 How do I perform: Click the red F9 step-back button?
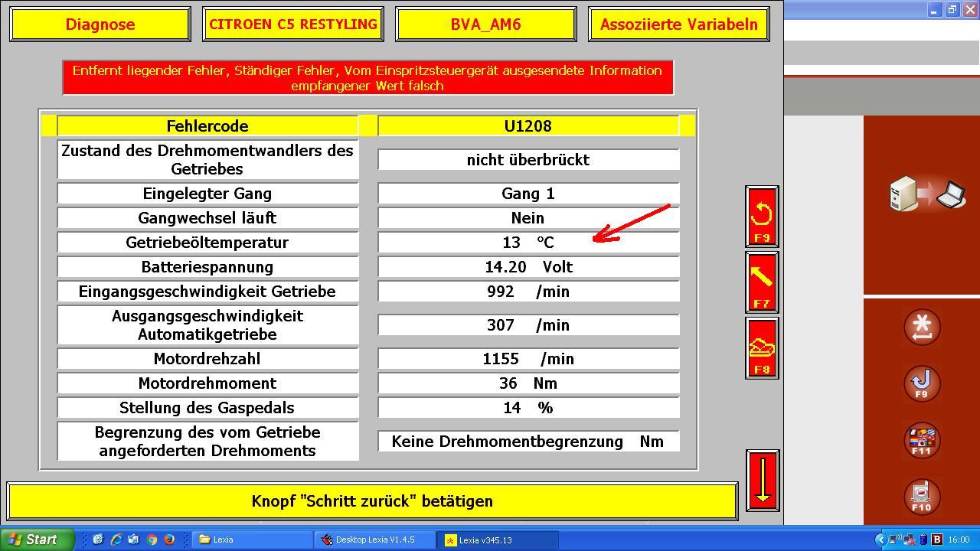tap(762, 217)
